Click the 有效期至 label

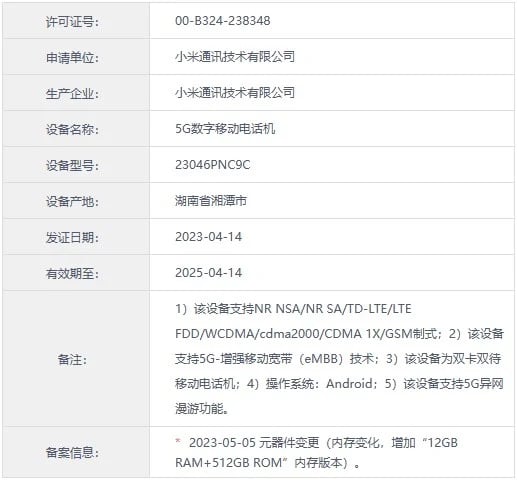72,274
